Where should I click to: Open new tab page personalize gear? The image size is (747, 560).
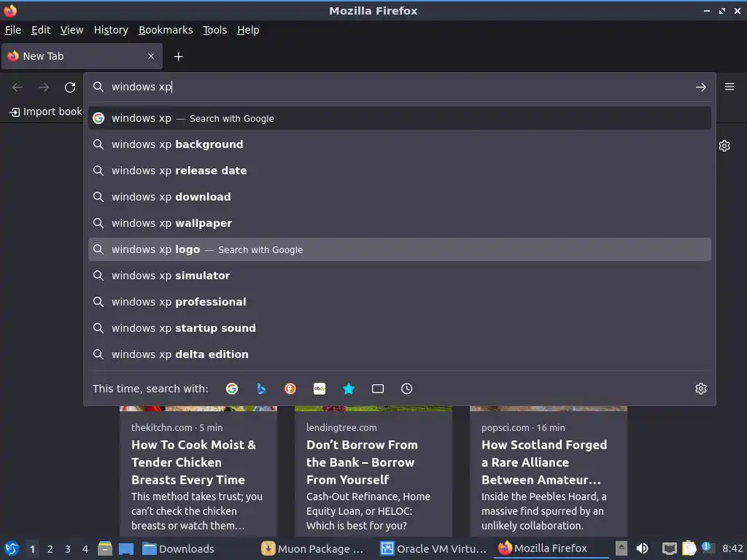(724, 146)
